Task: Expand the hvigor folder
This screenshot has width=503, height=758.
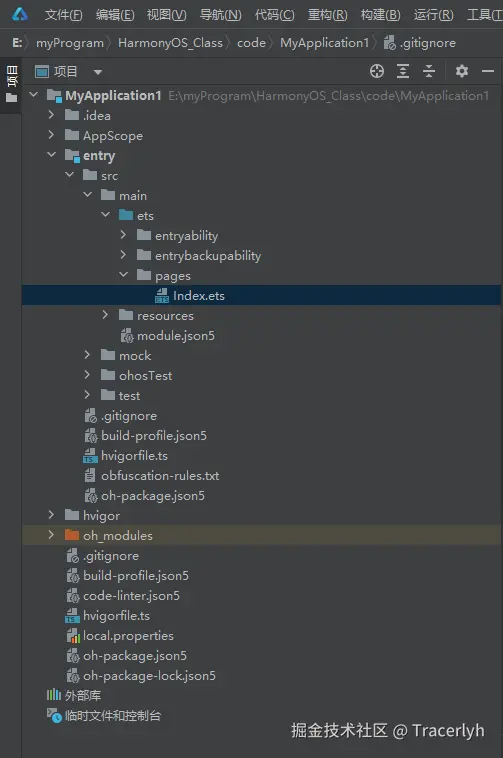Action: coord(51,515)
